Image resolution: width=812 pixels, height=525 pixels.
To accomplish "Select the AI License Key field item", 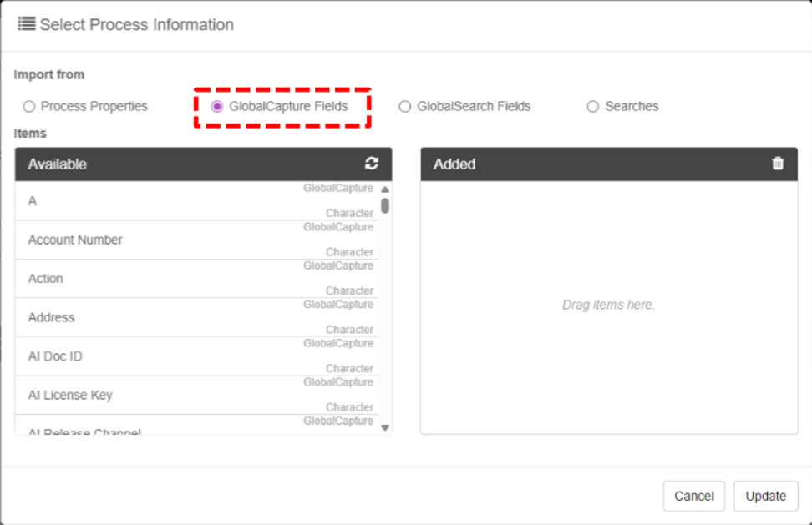I will point(197,395).
